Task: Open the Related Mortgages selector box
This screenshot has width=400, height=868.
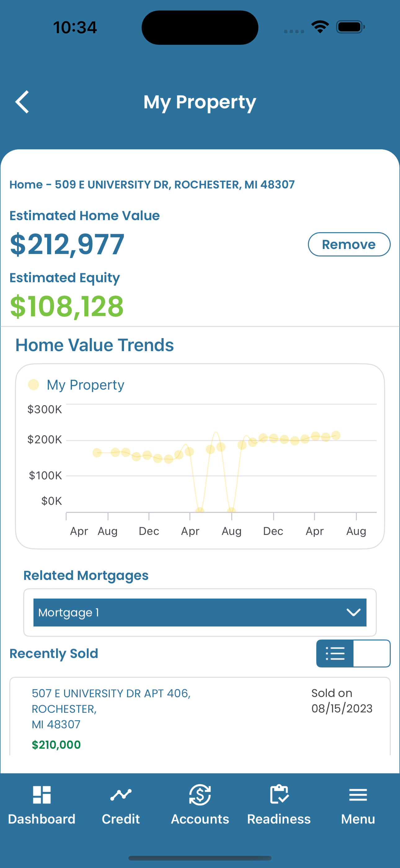Action: [200, 613]
